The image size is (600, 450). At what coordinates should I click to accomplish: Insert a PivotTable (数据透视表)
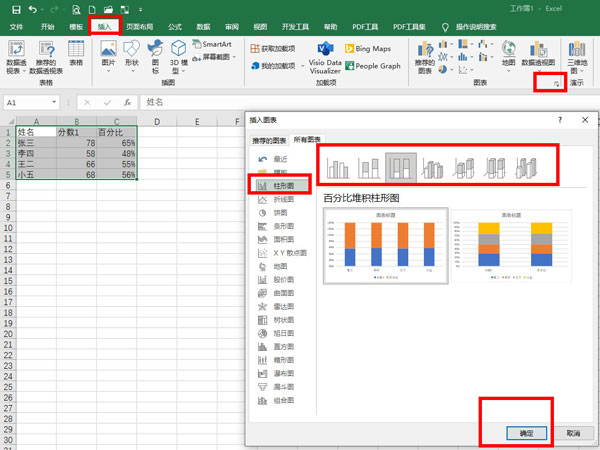tap(16, 58)
